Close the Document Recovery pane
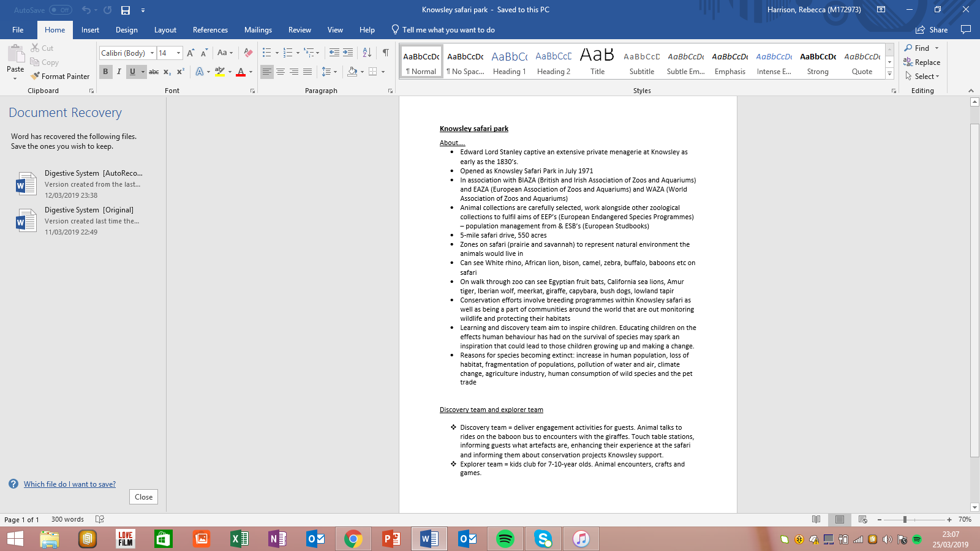This screenshot has height=551, width=980. point(144,497)
